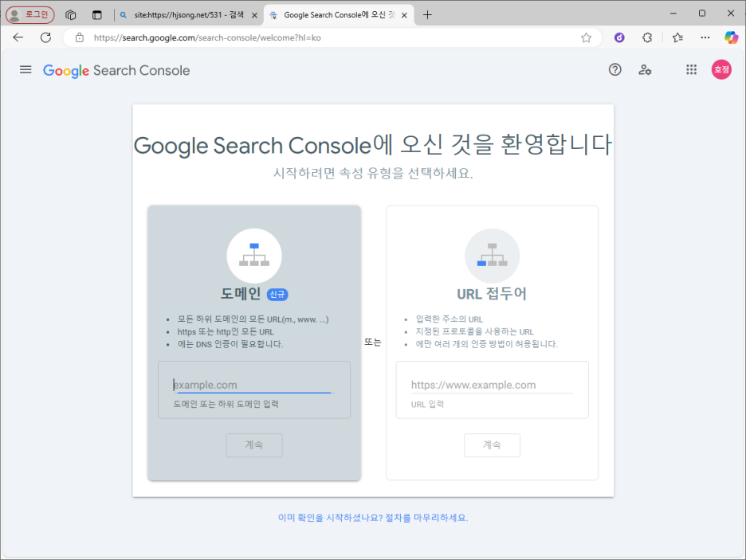Open the browser extensions puzzle icon
The image size is (746, 560).
(x=647, y=37)
